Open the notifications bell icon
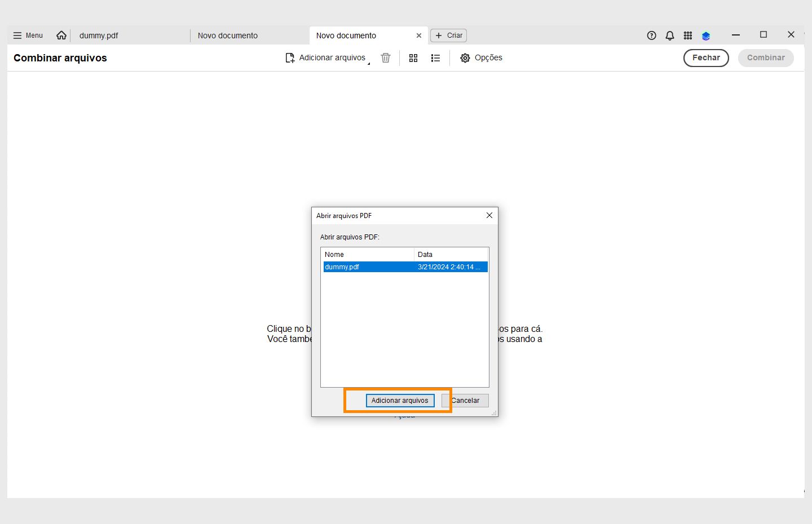The image size is (812, 524). click(670, 35)
